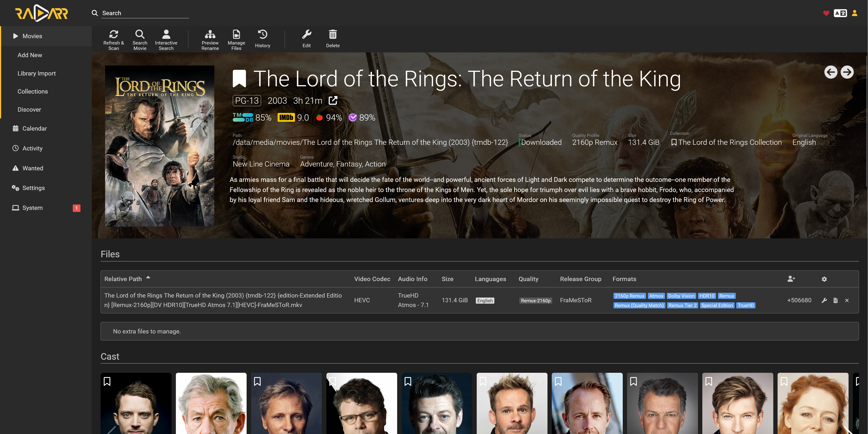Toggle bookmark on the eighth cast card
This screenshot has height=434, width=868.
pos(633,381)
